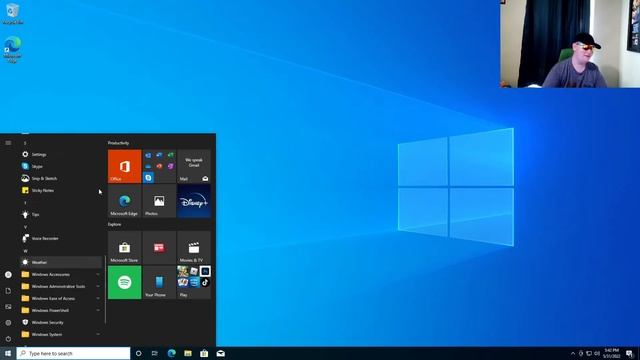Click the letter T section header
Viewport: 640px width, 360px height.
coord(25,202)
